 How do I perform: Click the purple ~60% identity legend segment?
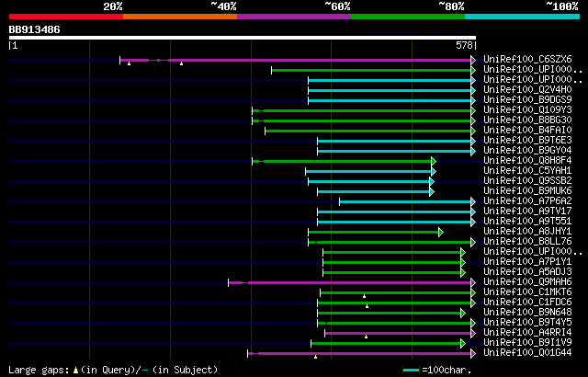(294, 17)
